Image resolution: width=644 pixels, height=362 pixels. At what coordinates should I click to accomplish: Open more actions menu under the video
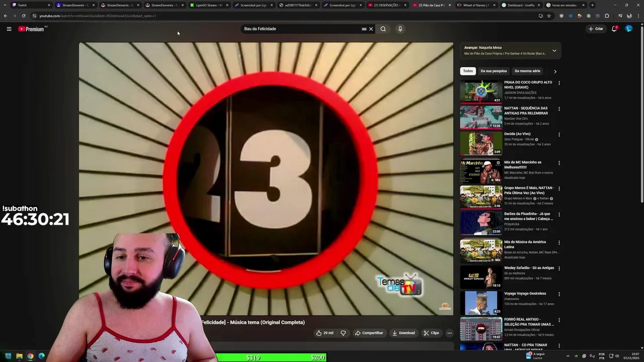coord(449,333)
